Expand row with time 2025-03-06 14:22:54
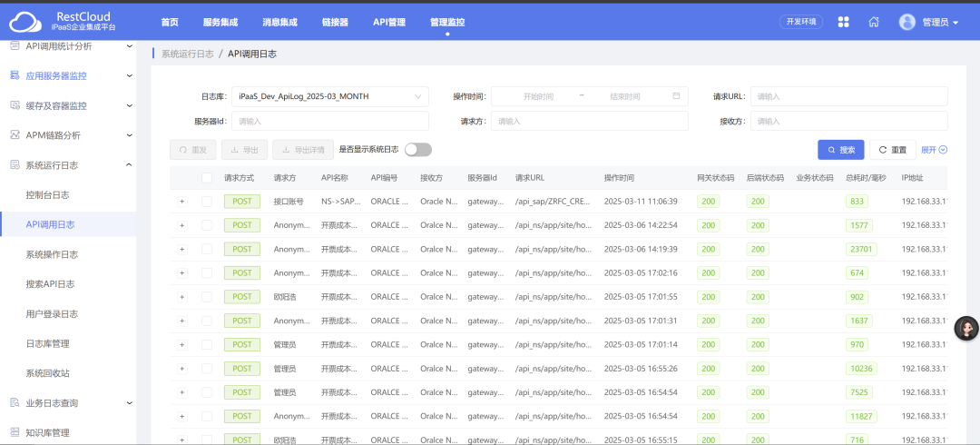The height and width of the screenshot is (445, 980). coord(181,225)
